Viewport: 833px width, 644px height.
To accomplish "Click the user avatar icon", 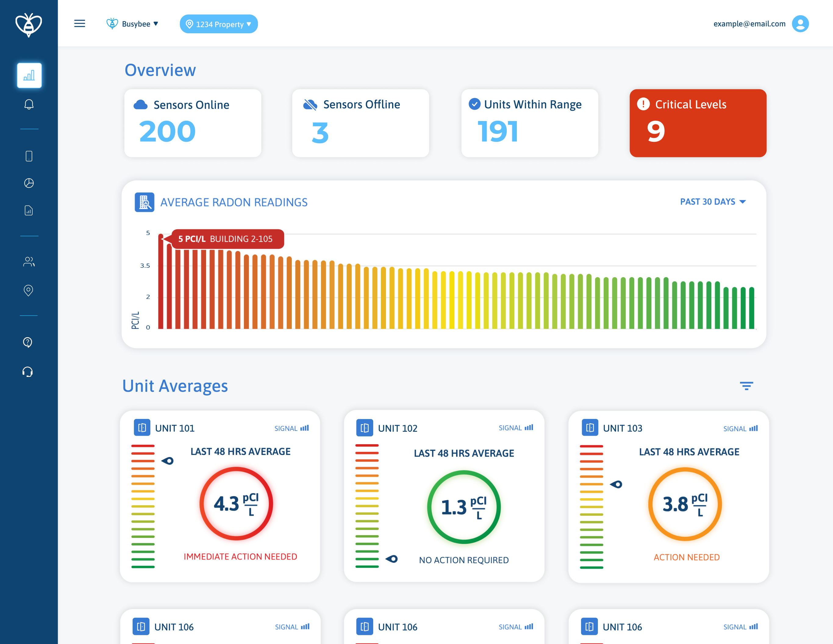I will (x=800, y=24).
